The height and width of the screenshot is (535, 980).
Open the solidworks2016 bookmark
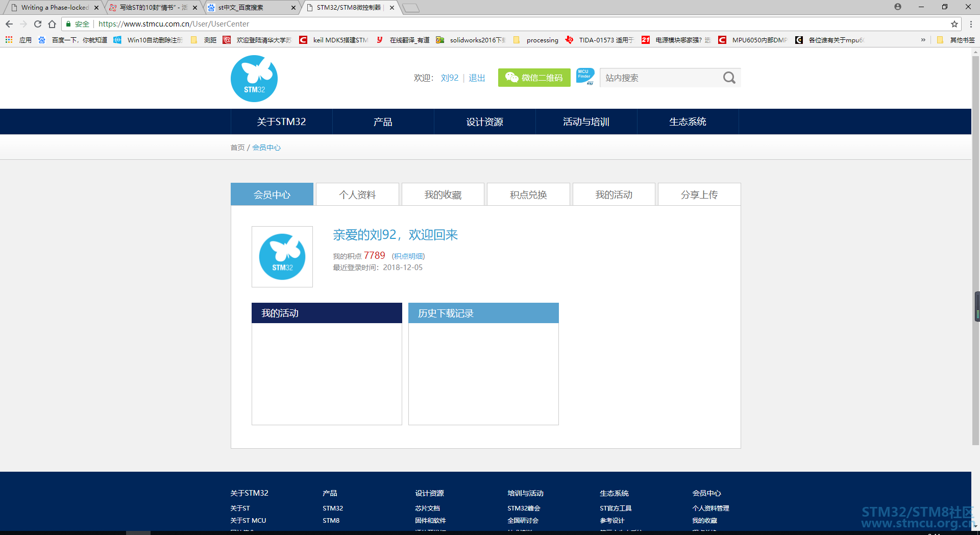(471, 40)
